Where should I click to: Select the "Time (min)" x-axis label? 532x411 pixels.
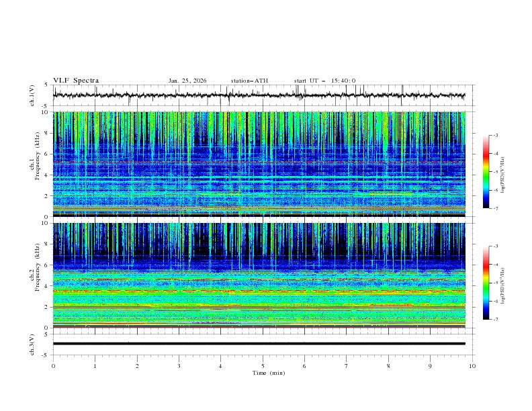(269, 373)
